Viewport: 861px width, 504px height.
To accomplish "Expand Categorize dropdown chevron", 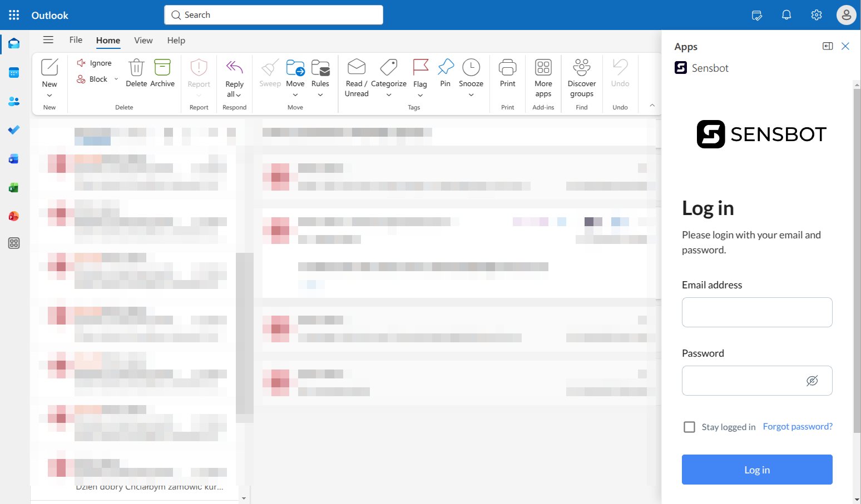I will [x=389, y=95].
